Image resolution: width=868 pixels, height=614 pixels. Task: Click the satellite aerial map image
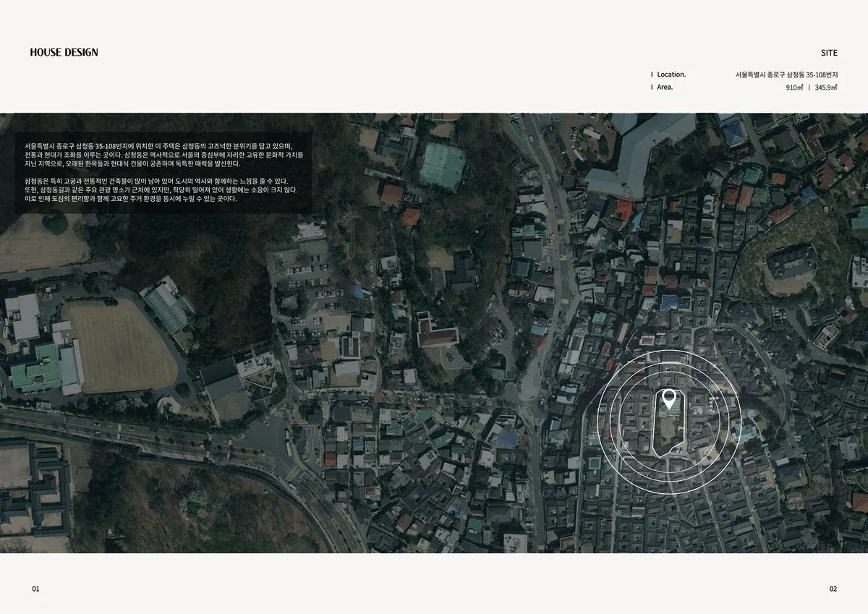(x=434, y=333)
